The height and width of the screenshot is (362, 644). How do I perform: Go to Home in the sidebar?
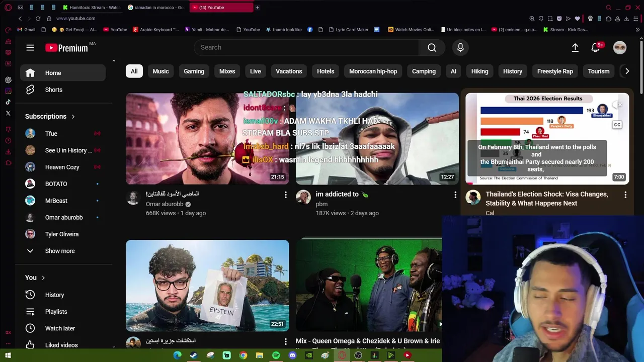point(63,73)
